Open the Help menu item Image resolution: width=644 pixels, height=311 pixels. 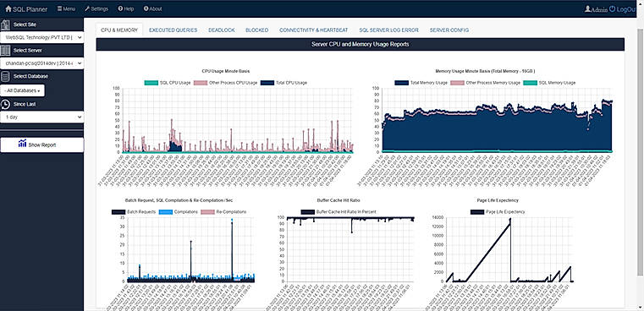pos(126,8)
